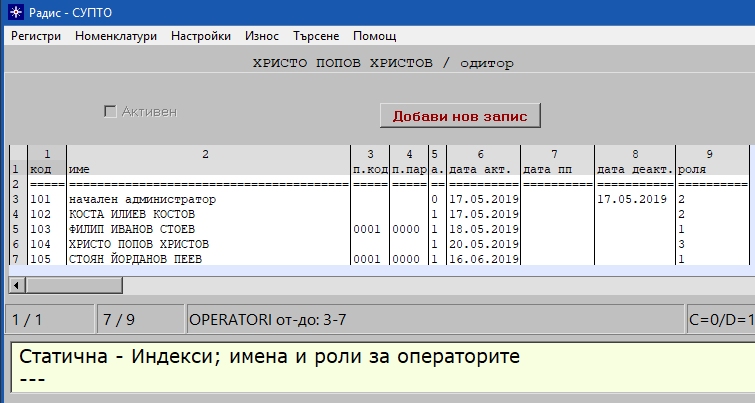Click the 'роля' column header
The image size is (755, 403).
pos(713,169)
